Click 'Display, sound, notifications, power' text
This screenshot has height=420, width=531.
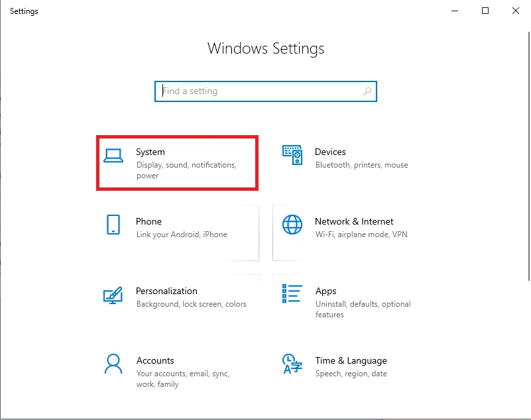186,170
